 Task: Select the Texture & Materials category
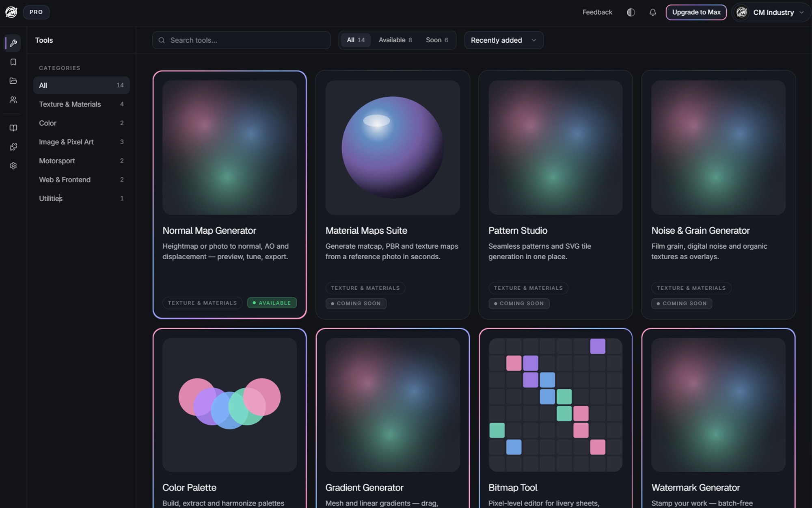[x=81, y=104]
